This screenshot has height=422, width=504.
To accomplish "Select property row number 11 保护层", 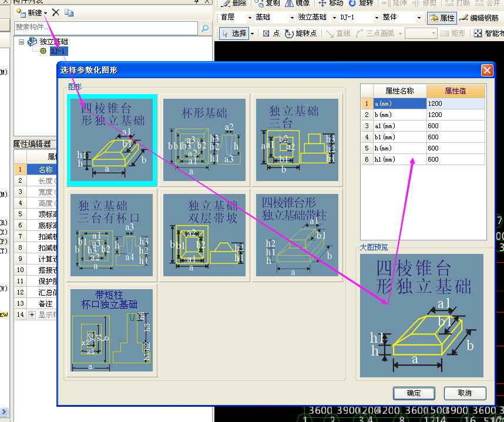I will 36,281.
